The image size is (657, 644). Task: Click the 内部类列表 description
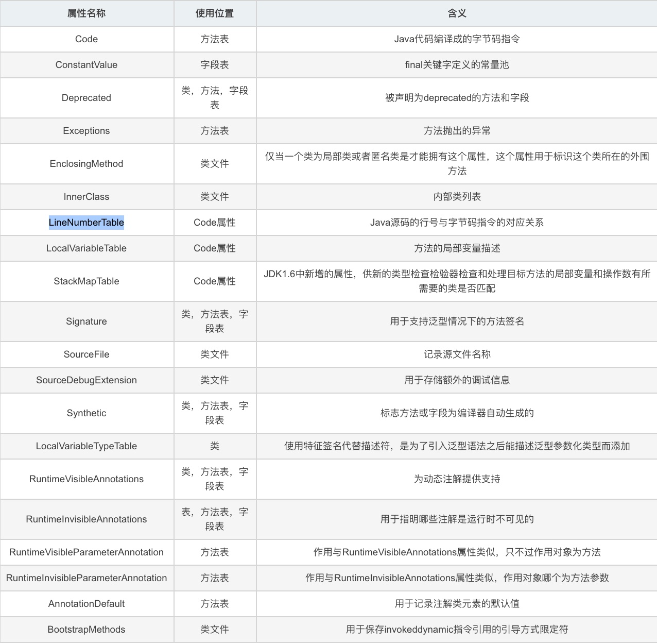click(457, 197)
